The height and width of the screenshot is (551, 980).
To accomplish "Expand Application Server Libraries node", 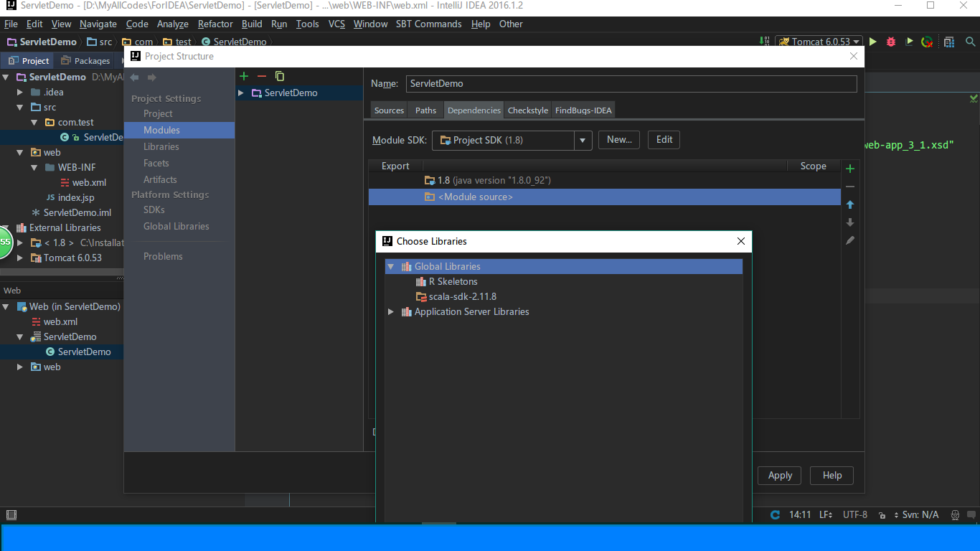I will coord(391,311).
